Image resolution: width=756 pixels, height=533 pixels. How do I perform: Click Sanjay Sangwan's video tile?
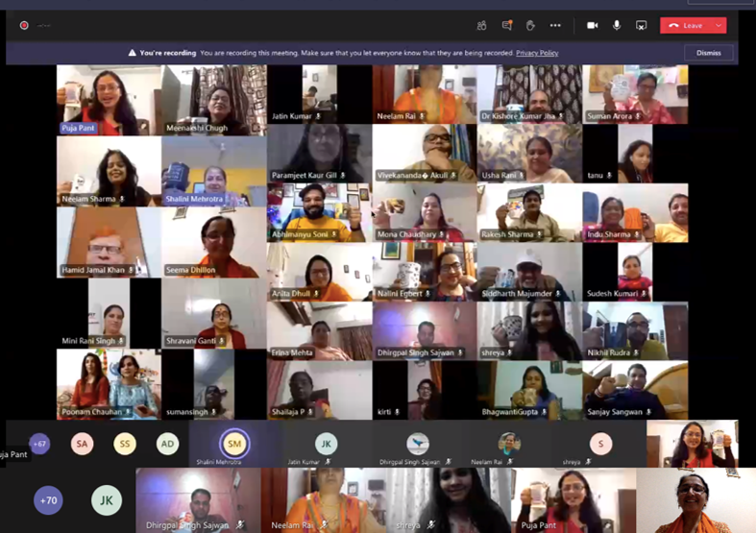(634, 389)
